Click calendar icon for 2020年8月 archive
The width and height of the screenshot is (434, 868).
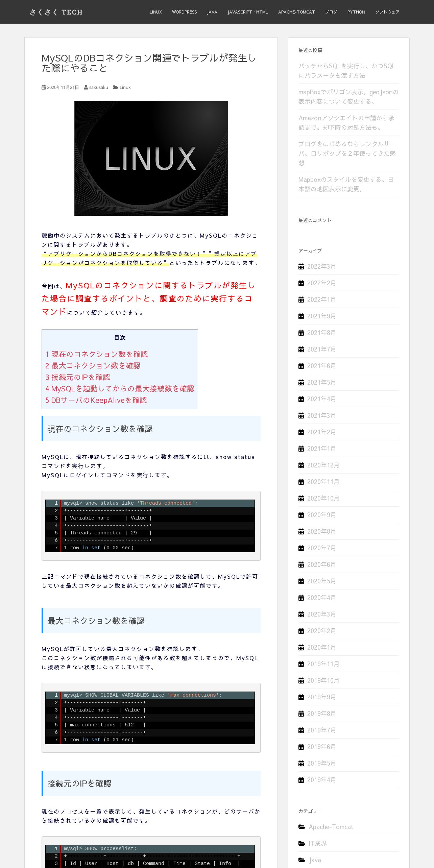click(301, 531)
